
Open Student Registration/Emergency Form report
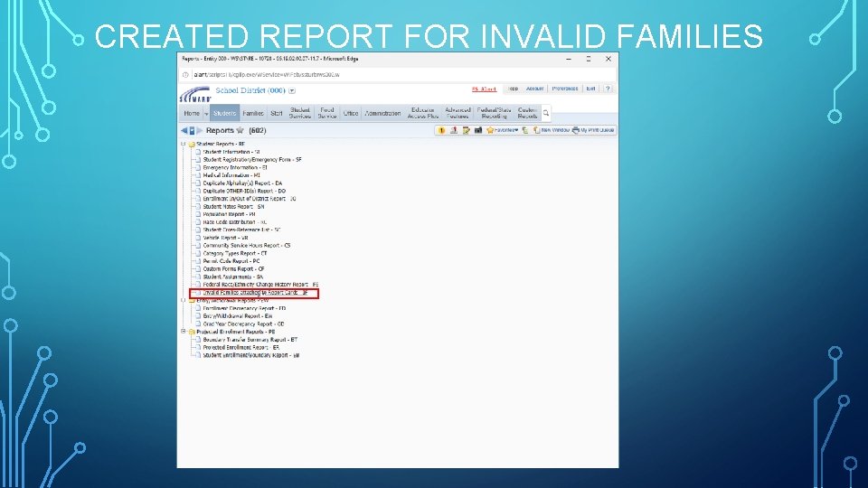252,159
